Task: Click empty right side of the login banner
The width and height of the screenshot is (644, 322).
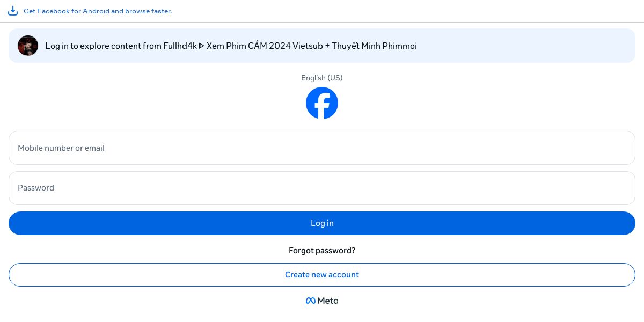Action: 537,46
